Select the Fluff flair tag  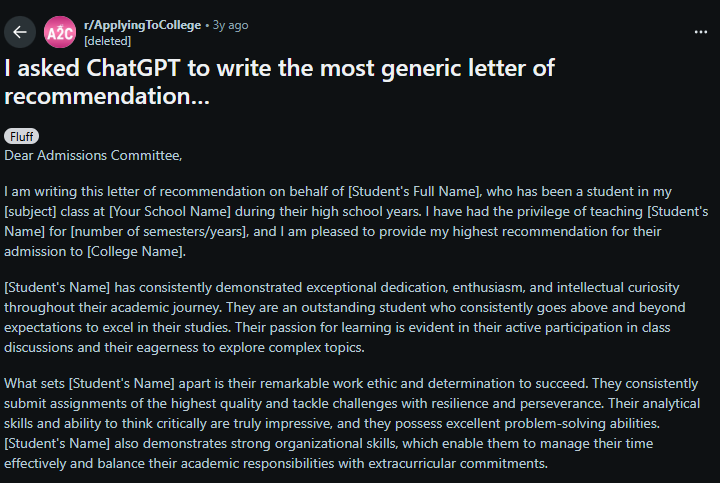coord(22,137)
